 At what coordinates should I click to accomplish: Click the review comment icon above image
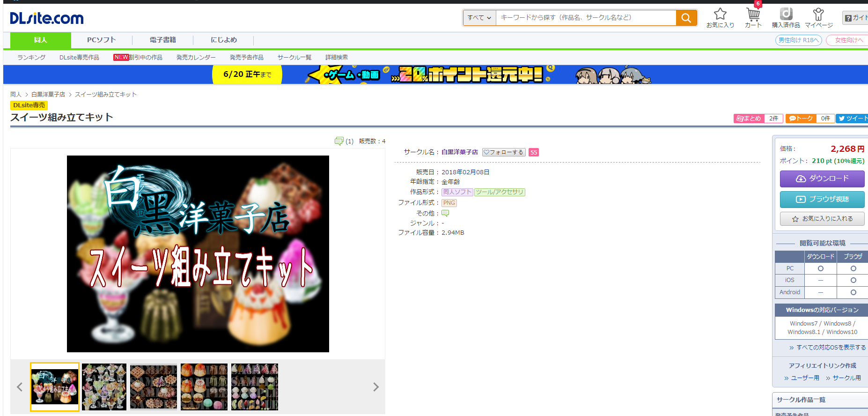(x=339, y=141)
